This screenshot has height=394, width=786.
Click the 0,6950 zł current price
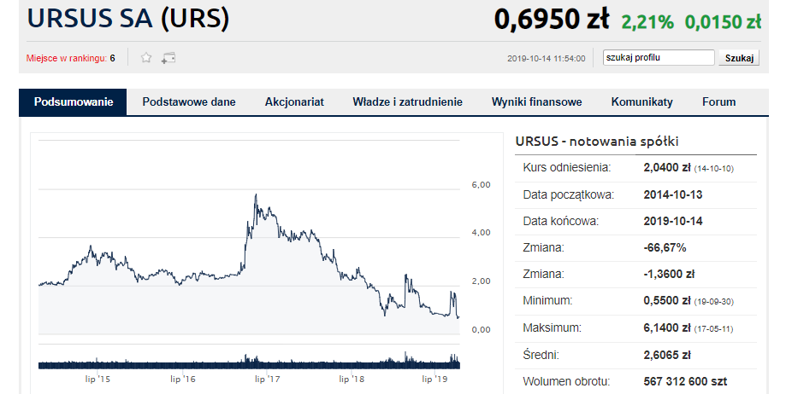(551, 19)
